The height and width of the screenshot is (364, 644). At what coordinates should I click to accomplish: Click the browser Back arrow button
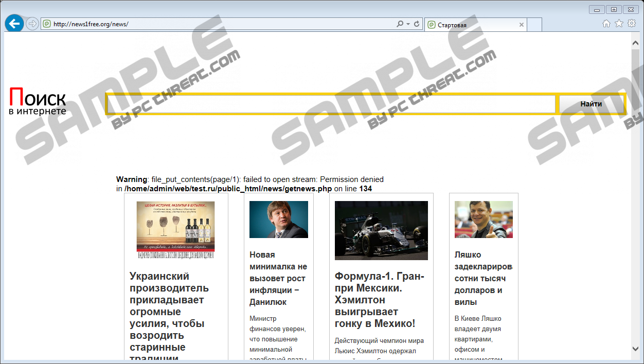[x=14, y=24]
